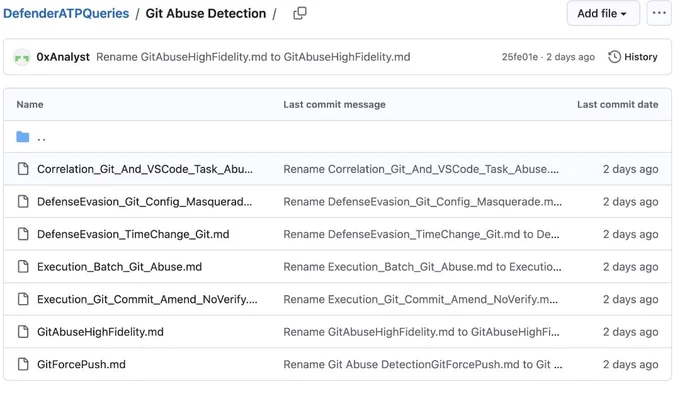
Task: Click the History clock icon
Action: point(614,57)
